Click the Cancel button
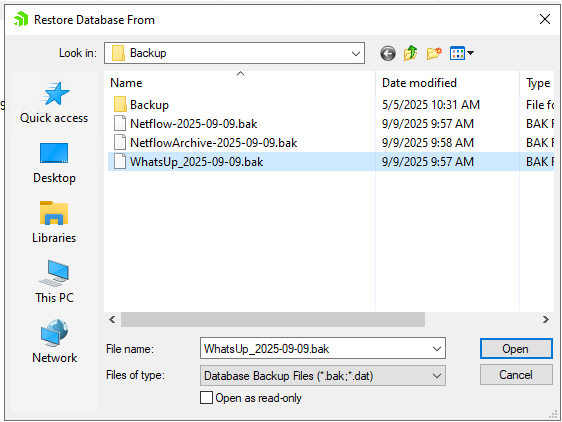The height and width of the screenshot is (422, 562). (x=516, y=375)
